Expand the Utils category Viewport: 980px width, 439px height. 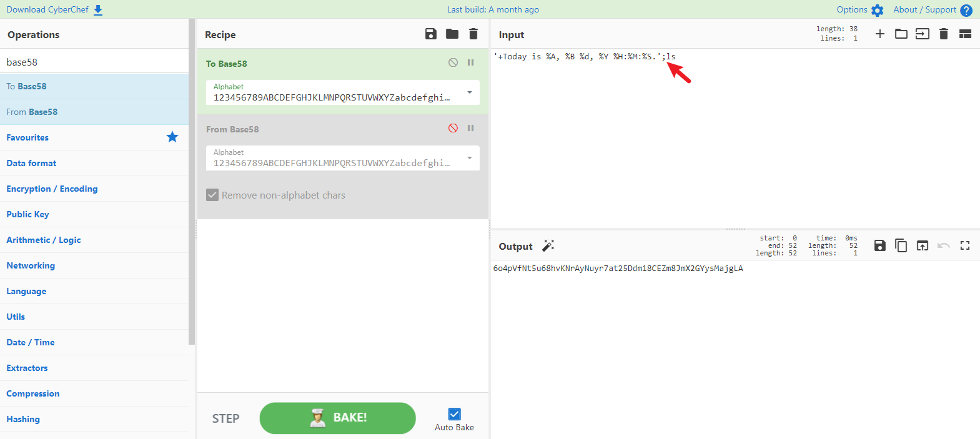(x=94, y=317)
